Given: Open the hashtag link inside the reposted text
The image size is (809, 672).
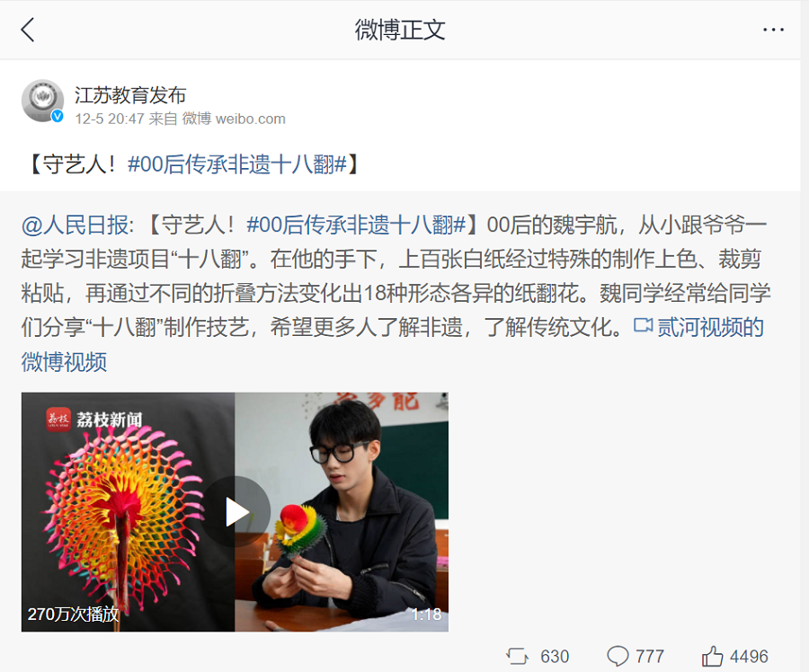Looking at the screenshot, I should tap(357, 225).
